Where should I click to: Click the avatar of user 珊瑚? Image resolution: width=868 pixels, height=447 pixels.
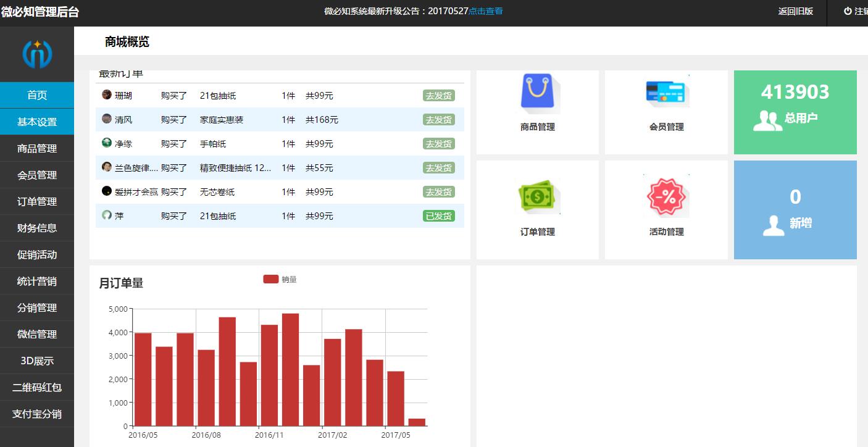(x=107, y=95)
